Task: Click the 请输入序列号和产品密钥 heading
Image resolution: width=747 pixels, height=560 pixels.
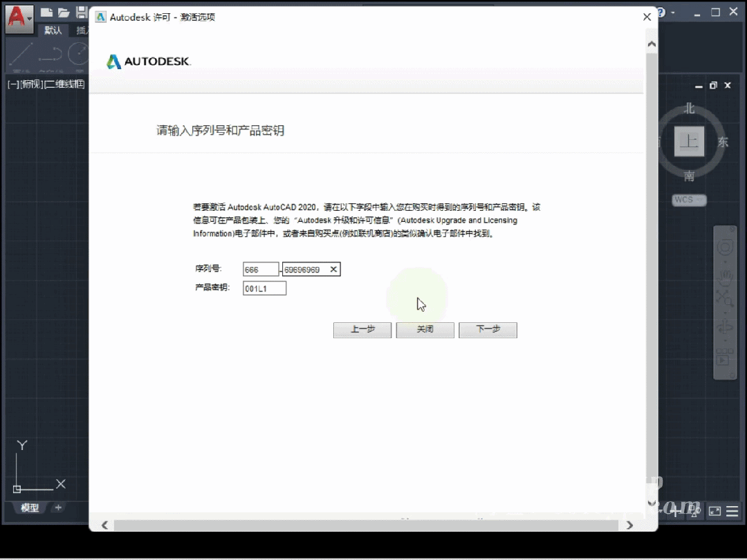Action: (220, 131)
